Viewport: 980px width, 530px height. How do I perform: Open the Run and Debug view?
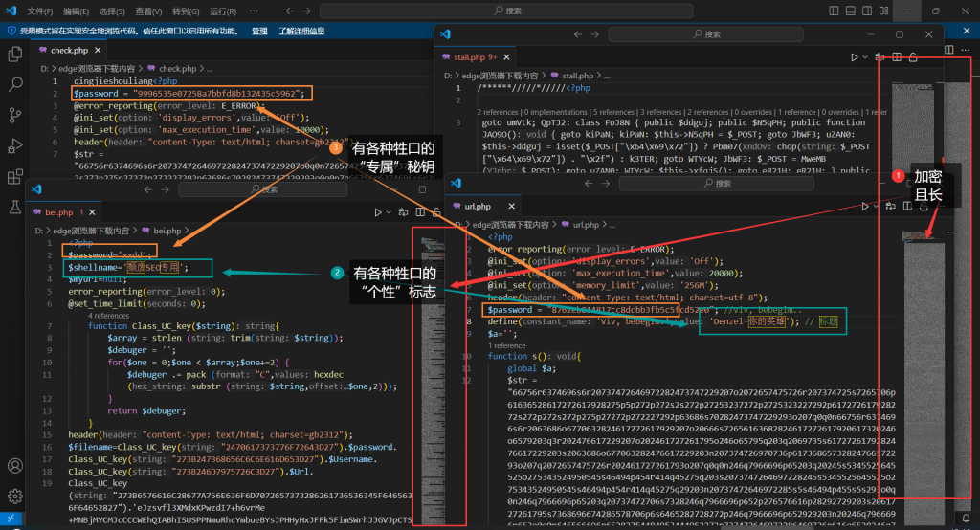click(x=15, y=145)
